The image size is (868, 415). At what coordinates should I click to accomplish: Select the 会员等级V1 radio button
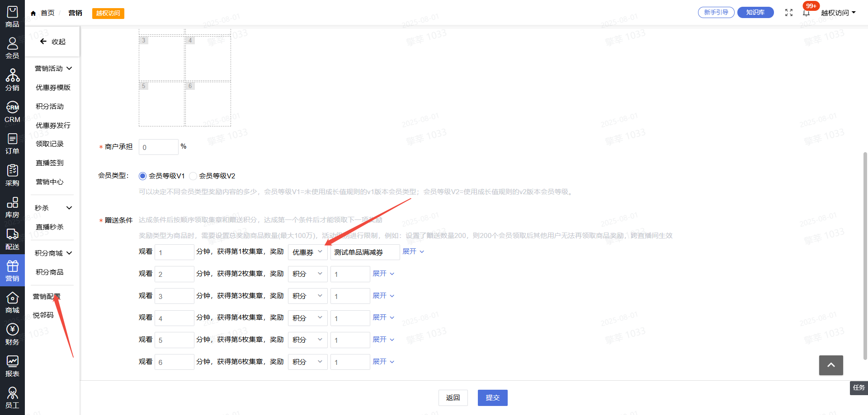click(x=143, y=176)
